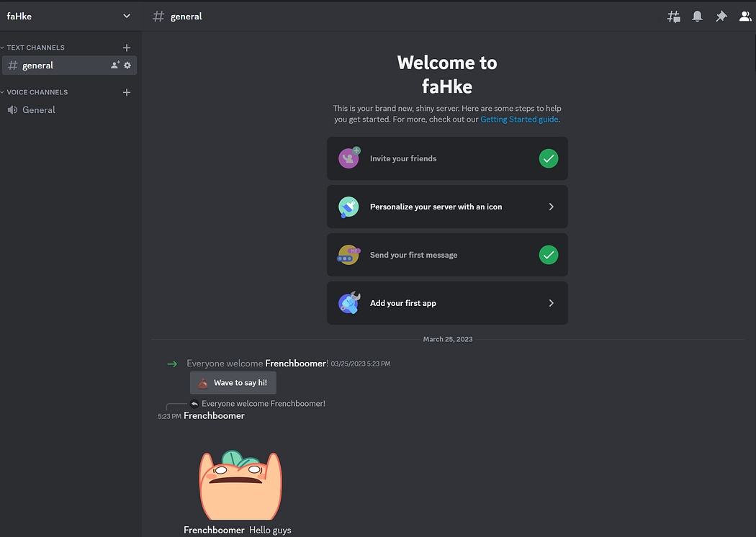Add a new voice channel plus icon
The width and height of the screenshot is (756, 537).
click(x=127, y=92)
